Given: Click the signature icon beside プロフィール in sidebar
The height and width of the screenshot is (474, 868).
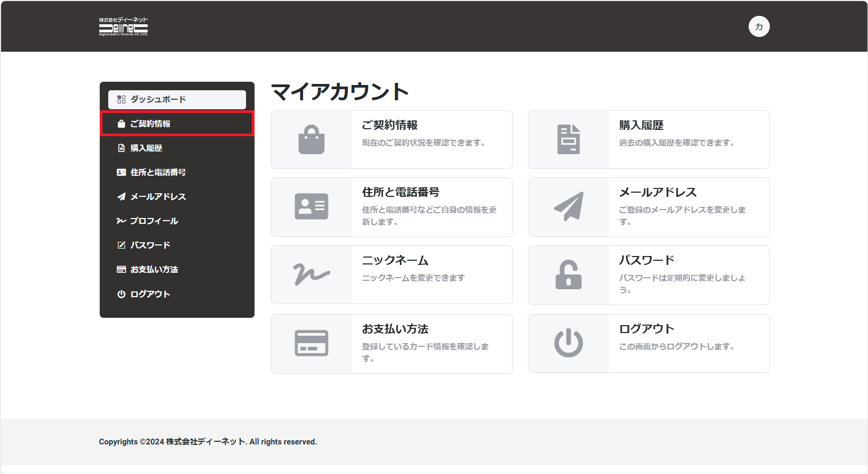Looking at the screenshot, I should point(121,221).
